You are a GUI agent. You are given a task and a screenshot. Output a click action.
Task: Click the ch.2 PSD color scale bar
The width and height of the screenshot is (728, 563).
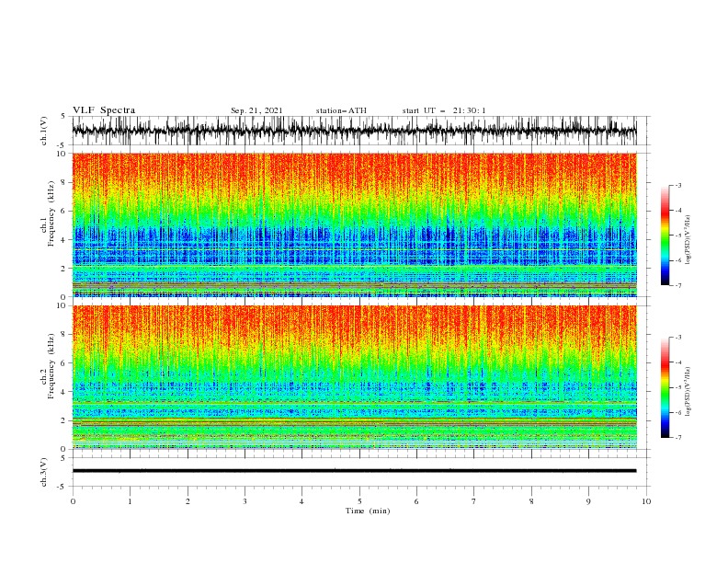pyautogui.click(x=665, y=387)
